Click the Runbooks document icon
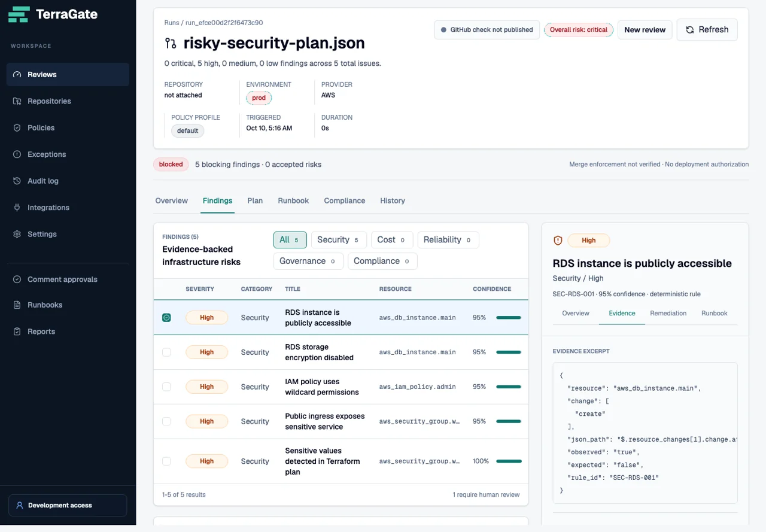Image resolution: width=766 pixels, height=532 pixels. [x=17, y=305]
